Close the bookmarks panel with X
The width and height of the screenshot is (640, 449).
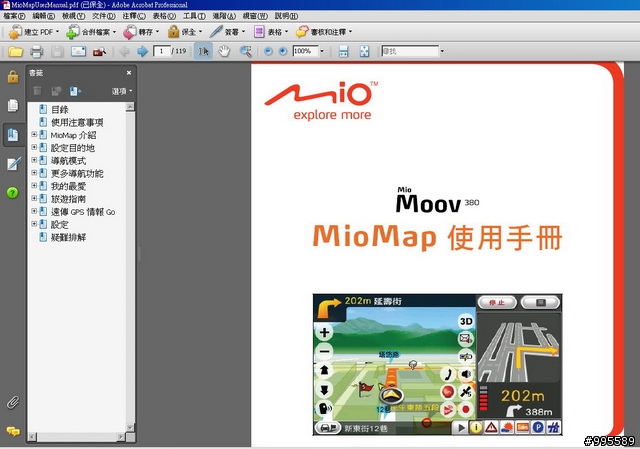tap(129, 73)
